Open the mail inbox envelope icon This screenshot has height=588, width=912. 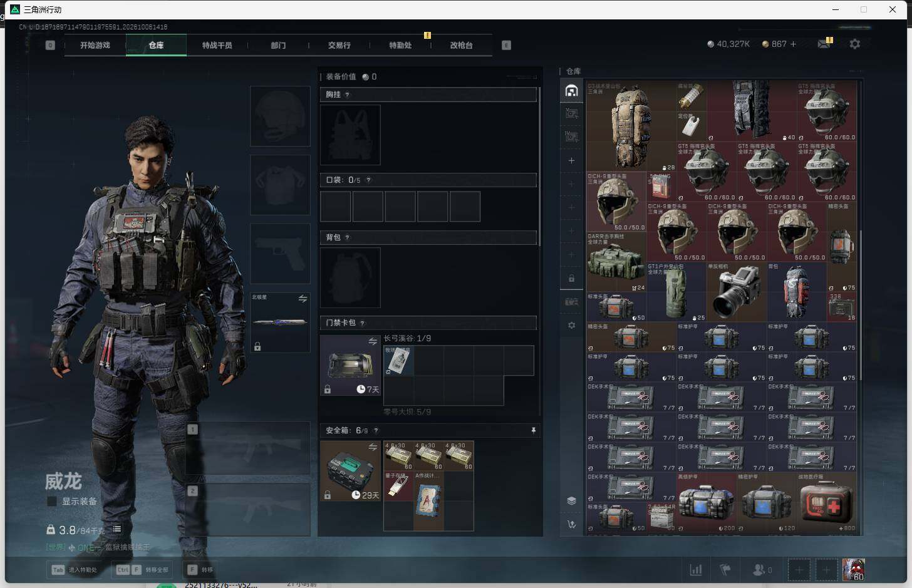pos(824,44)
